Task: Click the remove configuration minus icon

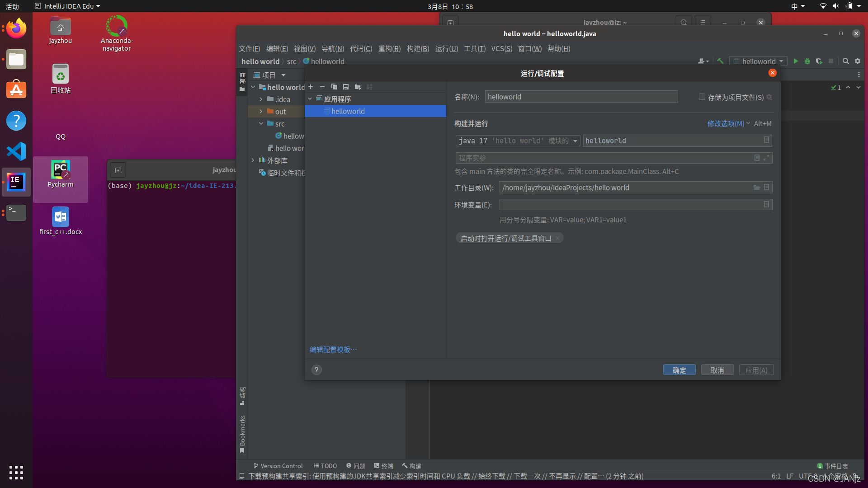Action: click(322, 87)
